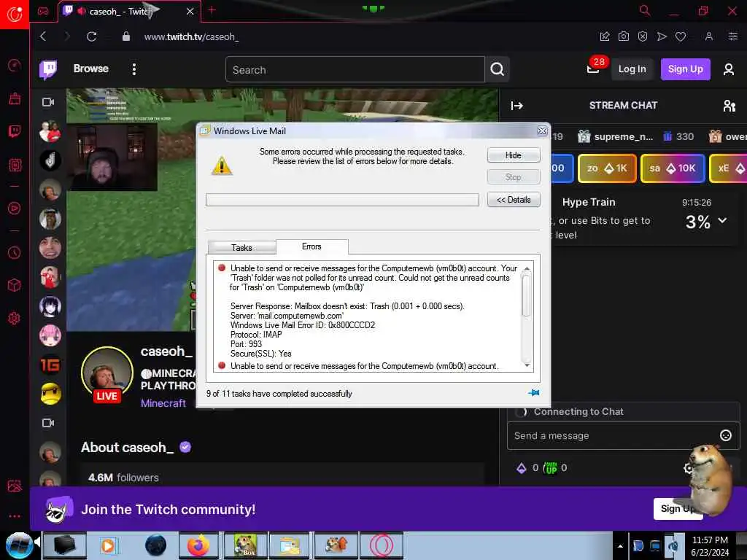Submit search with Twitch magnifier button
Screen dimensions: 747x560
point(498,69)
